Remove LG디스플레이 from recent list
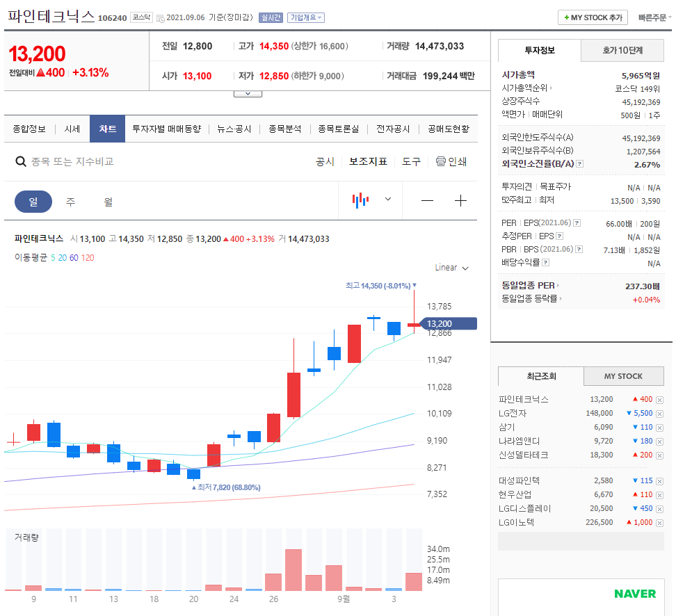Viewport: 676px width, 616px height. click(659, 509)
